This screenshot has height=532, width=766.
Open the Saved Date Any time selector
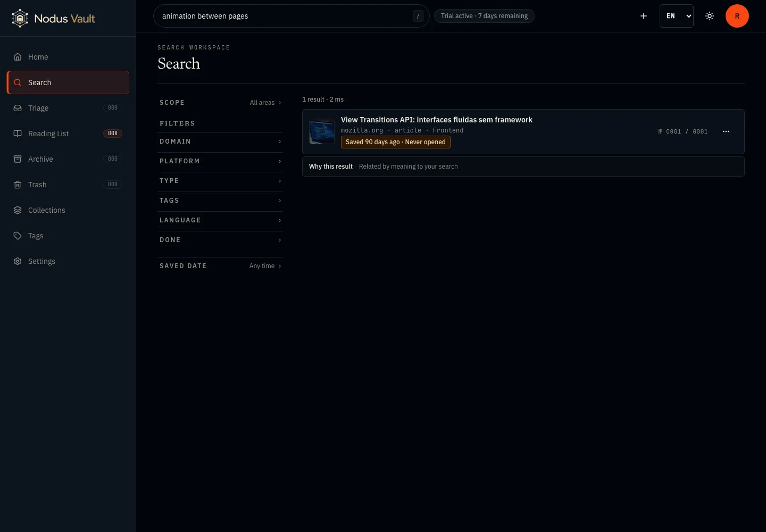[x=220, y=266]
